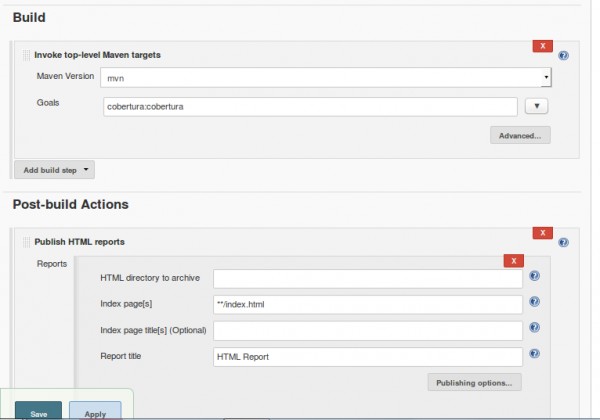Open help for Invoke top-level Maven targets
Screen dimensions: 600x420
pyautogui.click(x=563, y=55)
